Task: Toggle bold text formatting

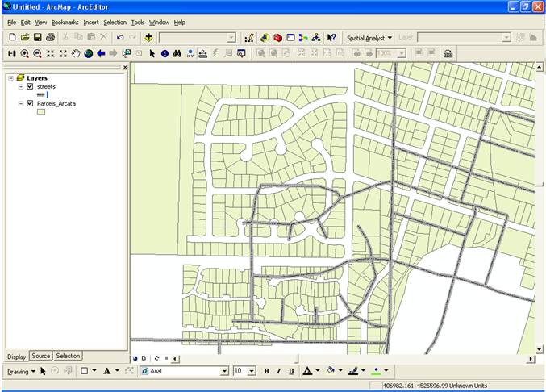Action: pyautogui.click(x=266, y=371)
